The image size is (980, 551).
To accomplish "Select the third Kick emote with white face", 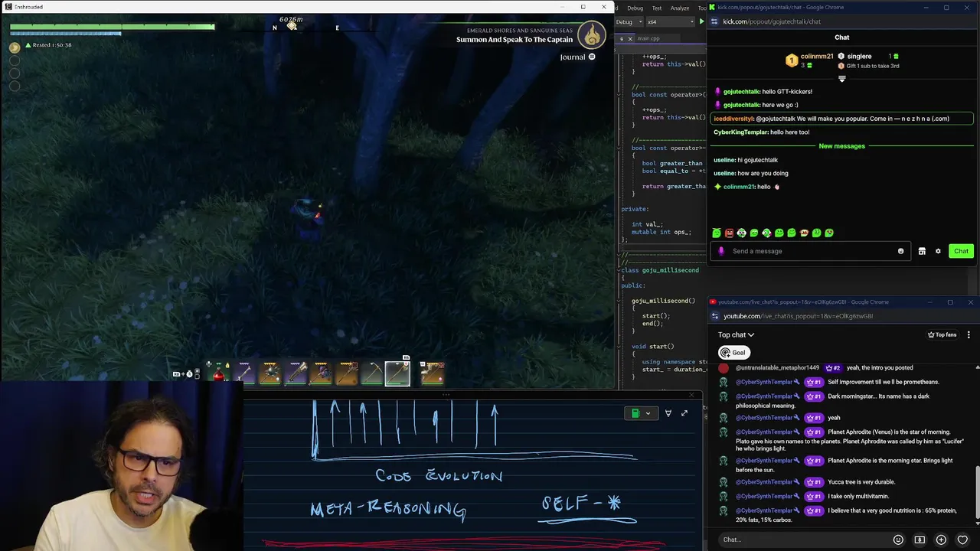I will [x=741, y=233].
